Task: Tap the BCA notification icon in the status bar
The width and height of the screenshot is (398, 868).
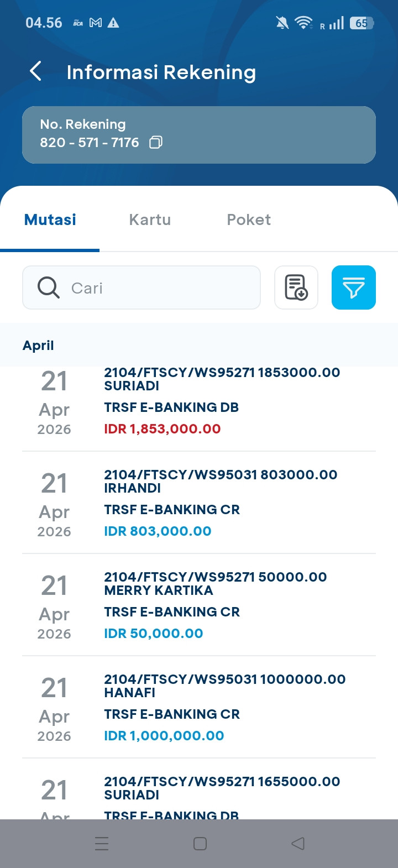Action: [x=78, y=23]
